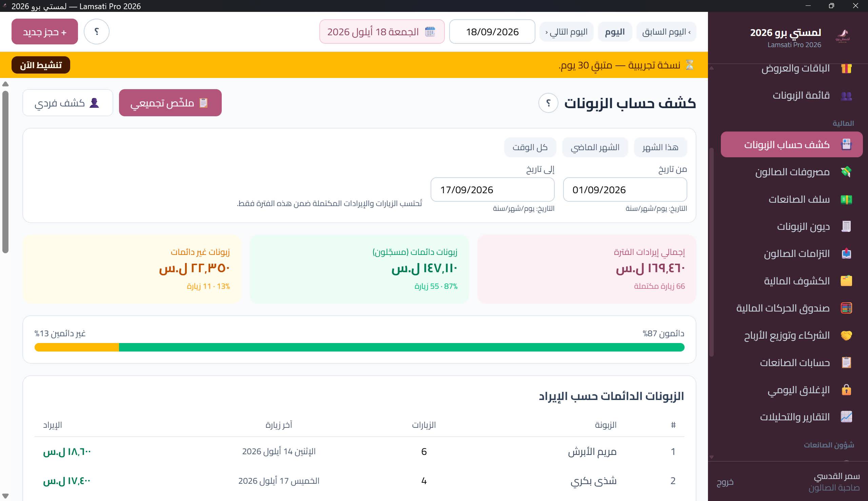Click date الإثنين 14 أيلول 2026
The width and height of the screenshot is (868, 501).
click(x=279, y=452)
